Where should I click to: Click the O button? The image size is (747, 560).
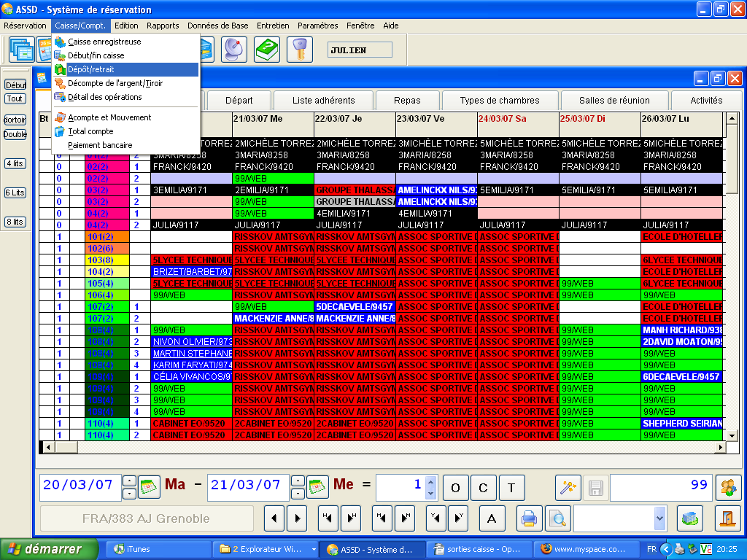click(456, 488)
